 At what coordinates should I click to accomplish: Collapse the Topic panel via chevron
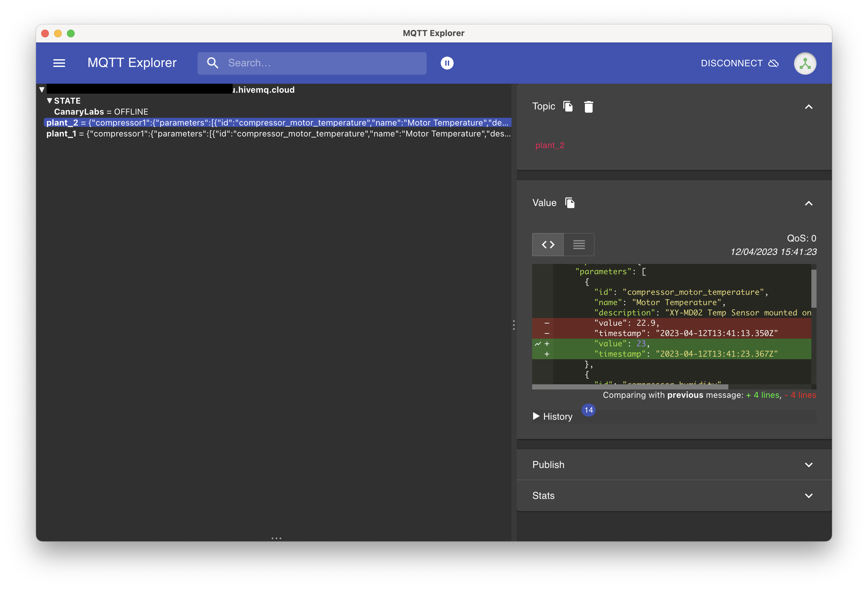pyautogui.click(x=809, y=107)
